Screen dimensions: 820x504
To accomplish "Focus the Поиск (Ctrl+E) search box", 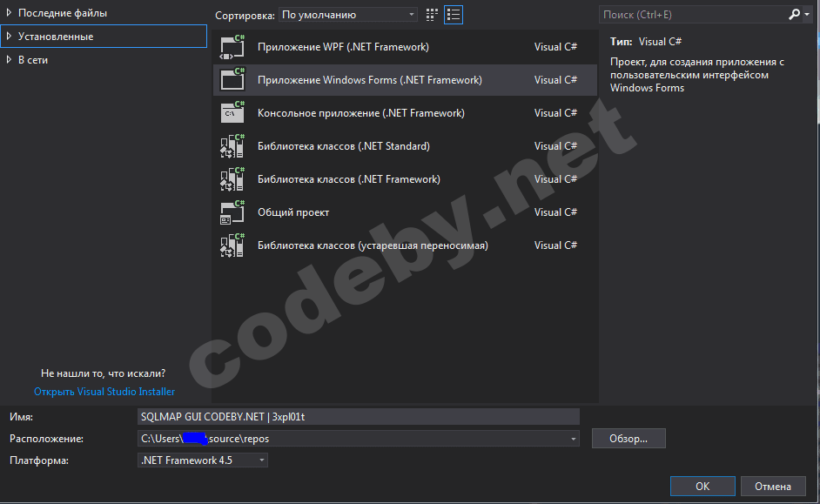I will click(693, 15).
